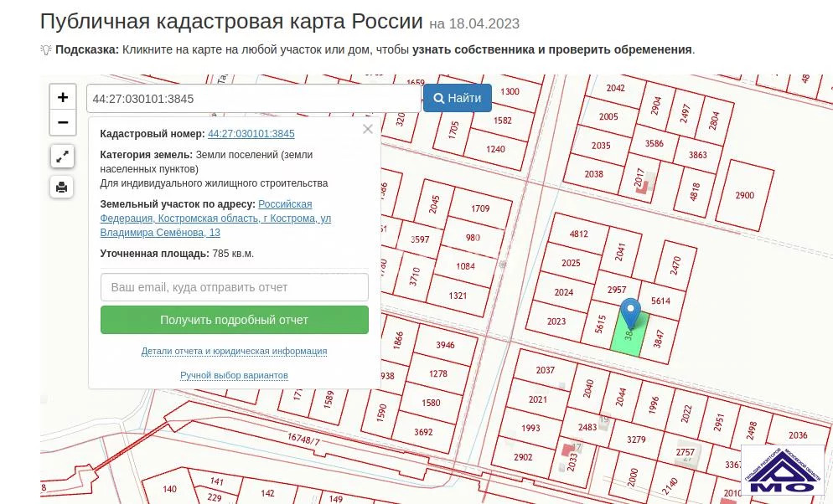The height and width of the screenshot is (504, 833).
Task: Open Детали отчета и юридическая информация link
Action: (235, 351)
